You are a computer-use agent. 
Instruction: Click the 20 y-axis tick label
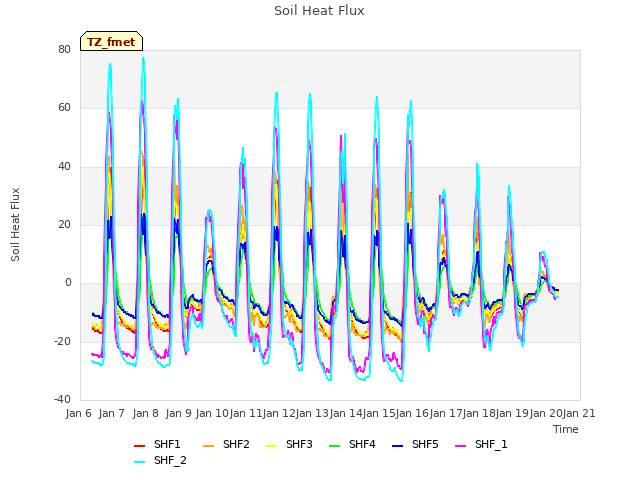pos(64,224)
